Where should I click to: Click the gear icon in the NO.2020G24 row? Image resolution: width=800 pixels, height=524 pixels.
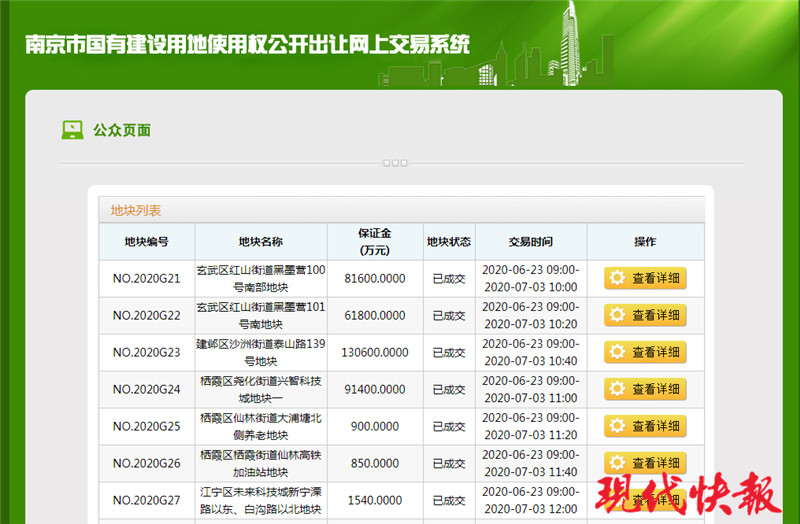pyautogui.click(x=617, y=389)
